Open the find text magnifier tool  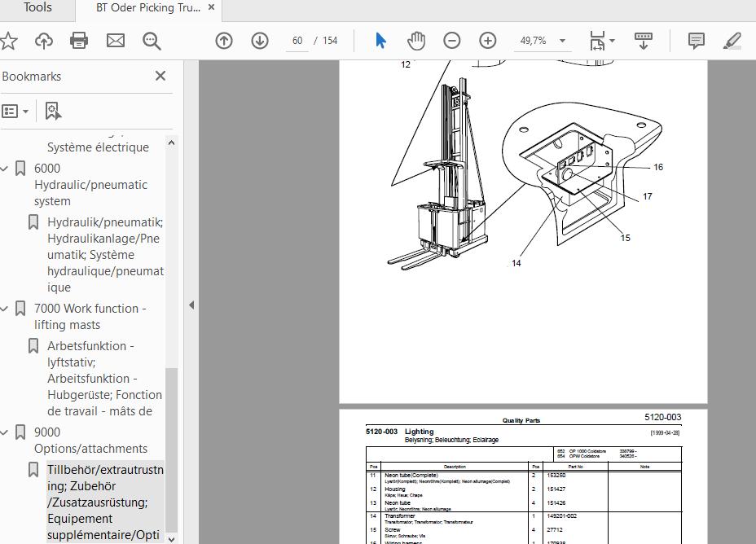click(152, 41)
